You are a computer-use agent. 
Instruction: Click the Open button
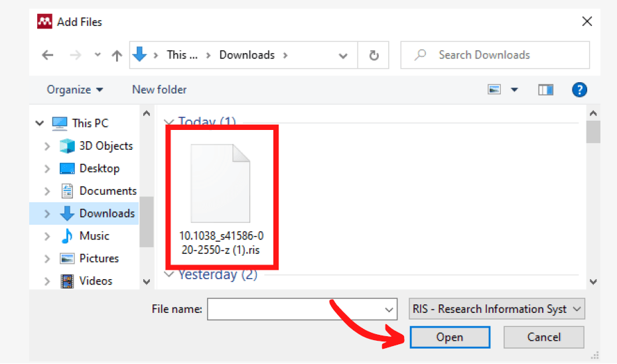click(449, 337)
